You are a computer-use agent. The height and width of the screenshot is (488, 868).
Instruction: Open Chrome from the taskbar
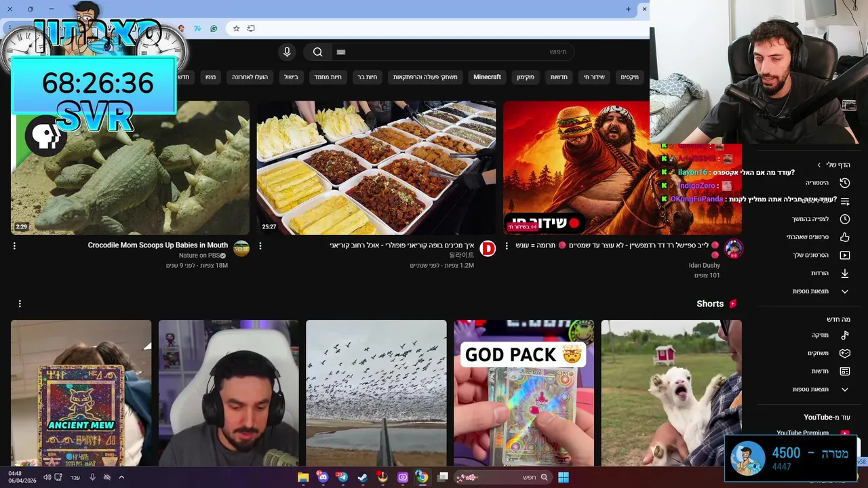tap(422, 477)
